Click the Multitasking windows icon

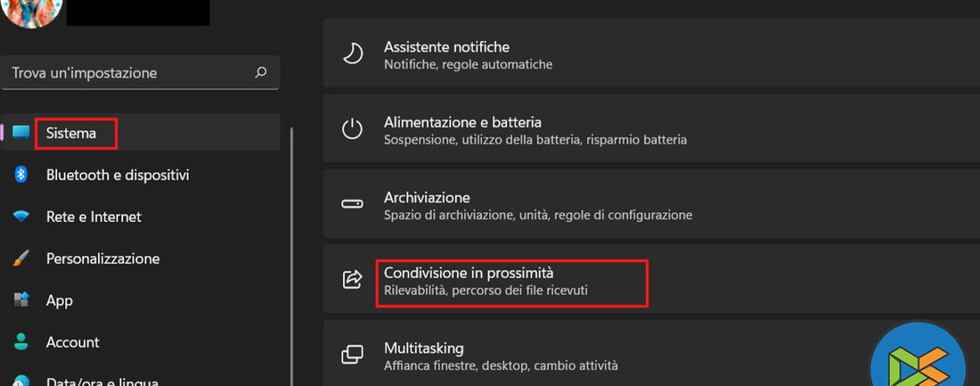point(352,355)
